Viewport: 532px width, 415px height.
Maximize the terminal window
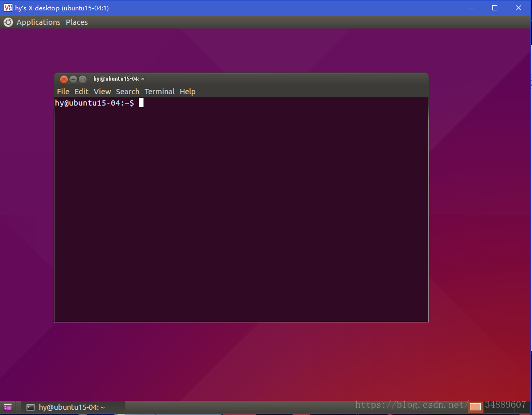click(82, 79)
